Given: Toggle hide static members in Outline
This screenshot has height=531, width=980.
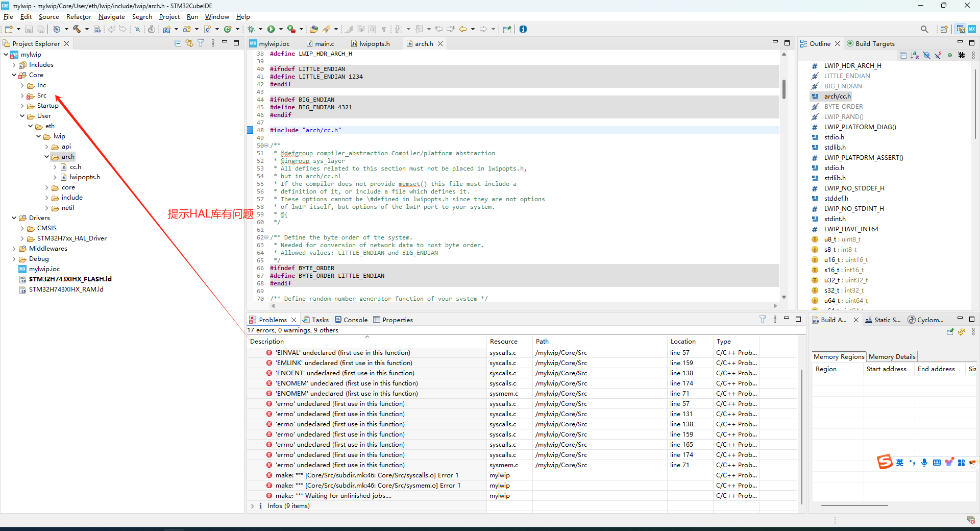Looking at the screenshot, I should [938, 55].
